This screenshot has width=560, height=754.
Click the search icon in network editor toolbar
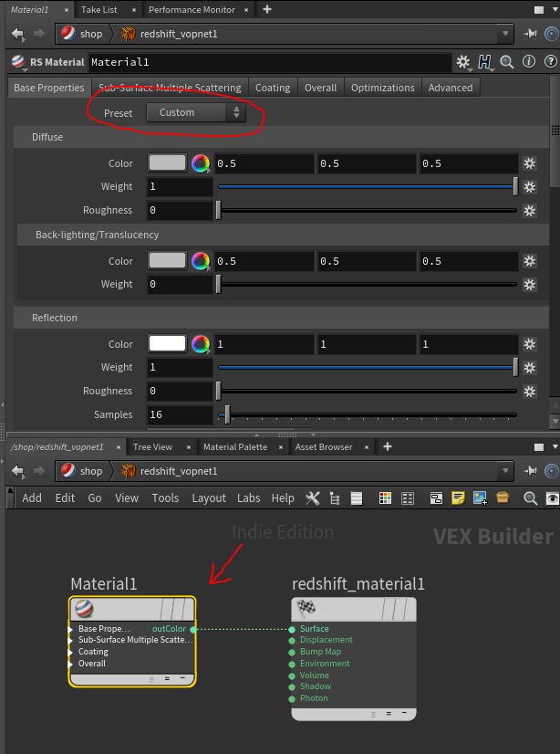[x=531, y=498]
